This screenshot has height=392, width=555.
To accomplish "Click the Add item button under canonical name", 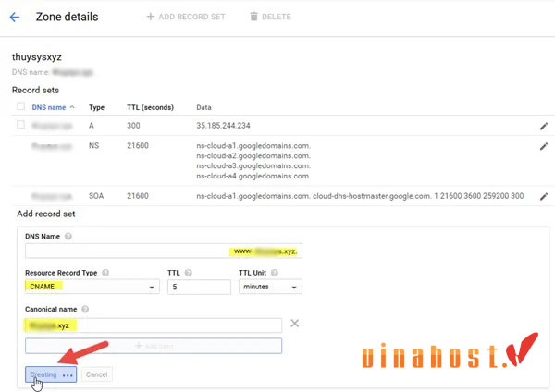I will click(154, 345).
